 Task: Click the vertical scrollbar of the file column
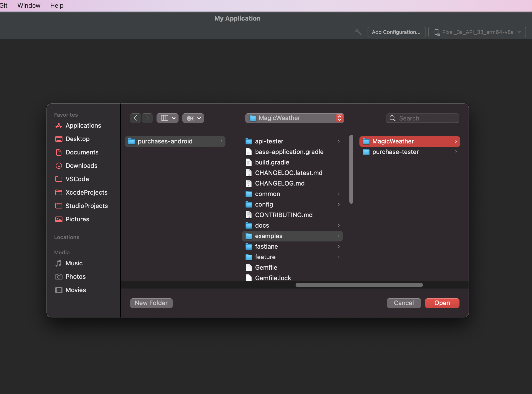(351, 169)
